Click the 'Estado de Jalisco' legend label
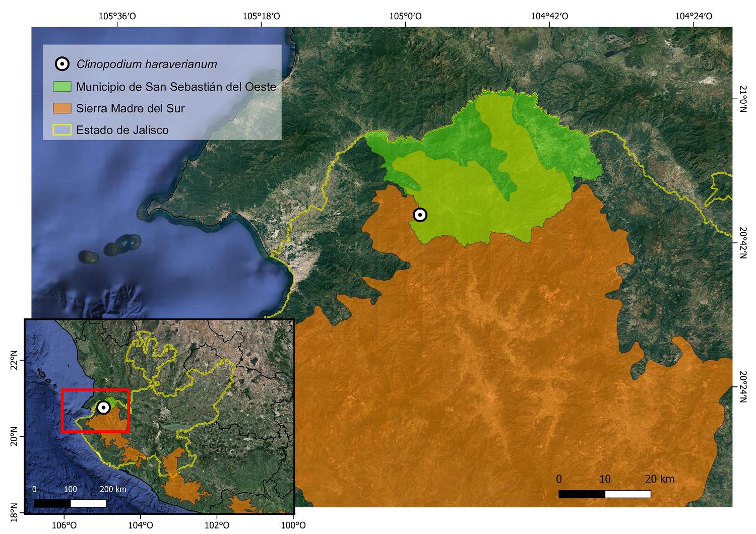The image size is (756, 534). 122,130
